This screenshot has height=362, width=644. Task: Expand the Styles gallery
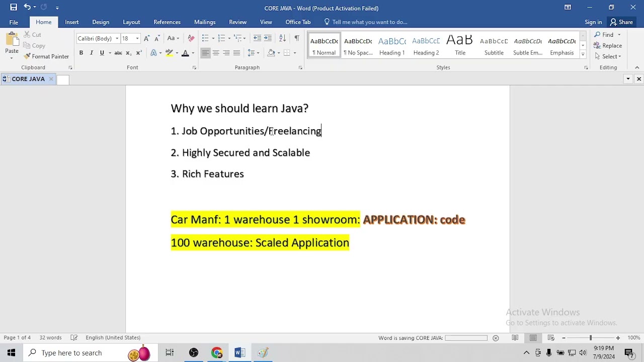click(583, 53)
